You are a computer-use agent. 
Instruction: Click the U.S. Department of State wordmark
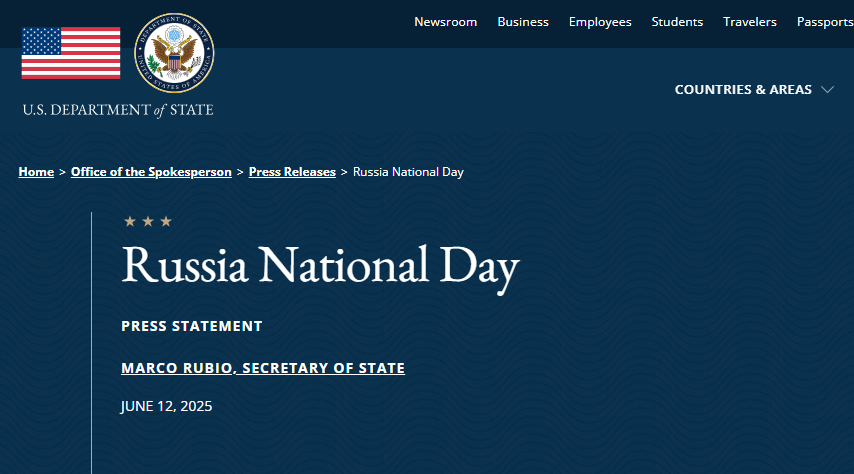point(118,110)
